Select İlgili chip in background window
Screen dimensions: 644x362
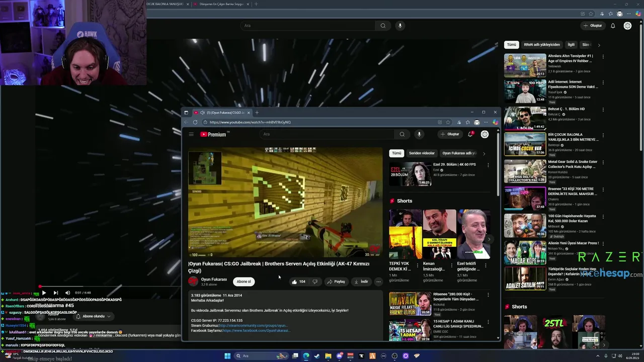tap(571, 45)
